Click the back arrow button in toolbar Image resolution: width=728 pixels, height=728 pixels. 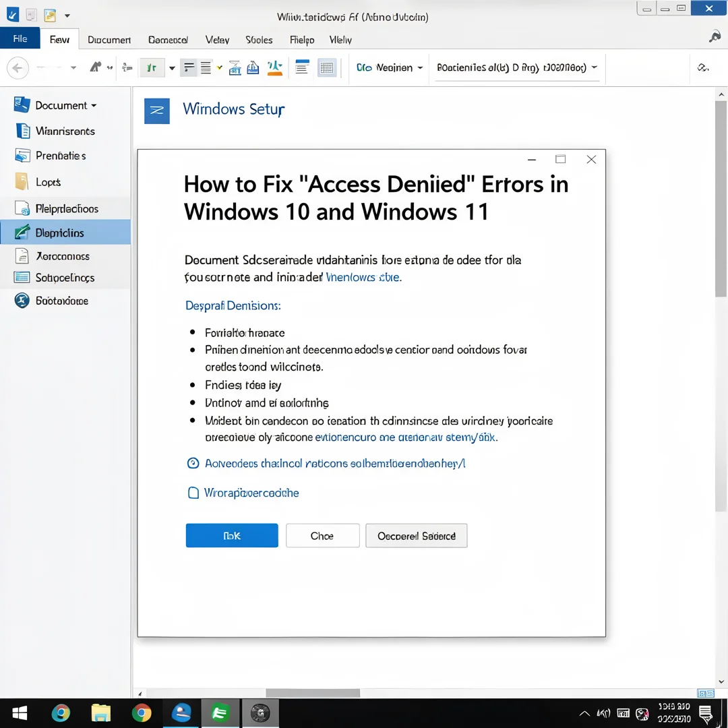tap(18, 68)
